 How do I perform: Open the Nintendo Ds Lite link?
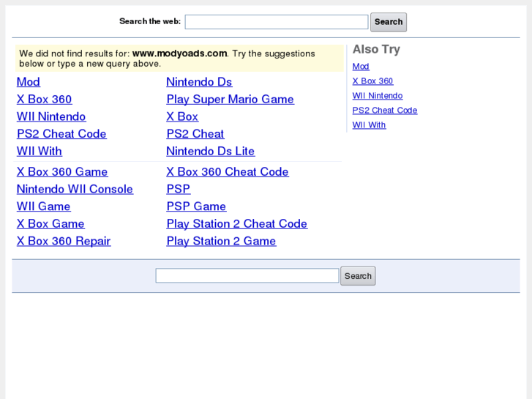click(210, 151)
